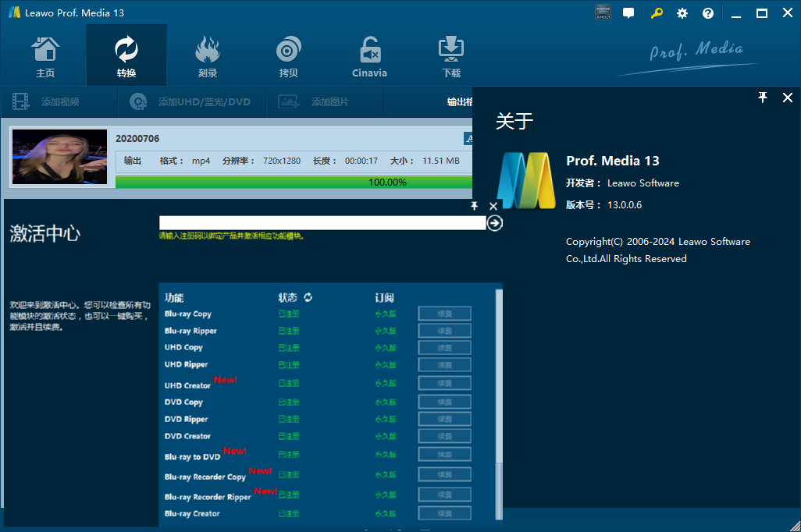Open help via the question mark icon
801x532 pixels.
[708, 13]
